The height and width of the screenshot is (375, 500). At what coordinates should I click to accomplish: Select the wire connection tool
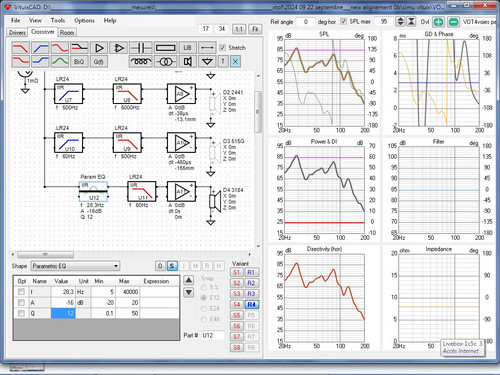pos(207,48)
